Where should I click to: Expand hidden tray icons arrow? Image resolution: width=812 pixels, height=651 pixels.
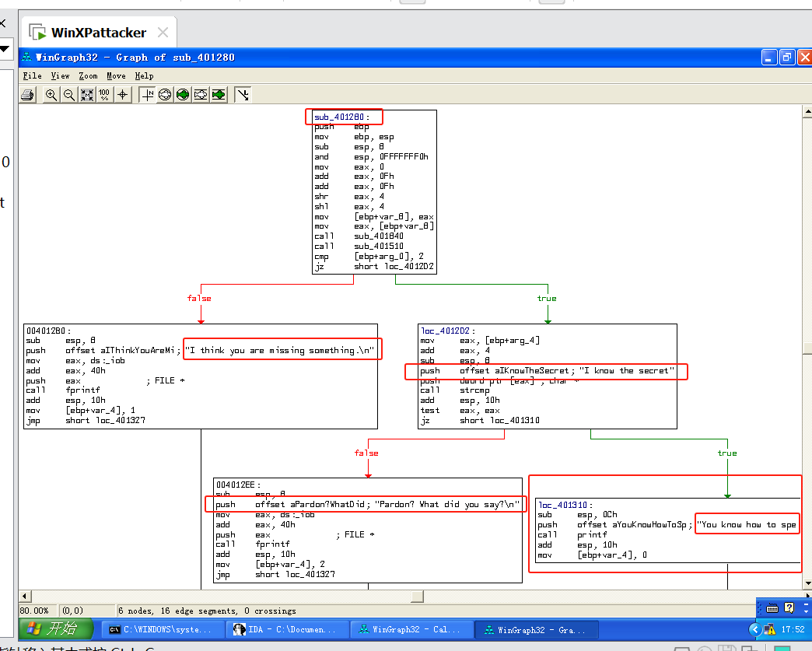(755, 629)
